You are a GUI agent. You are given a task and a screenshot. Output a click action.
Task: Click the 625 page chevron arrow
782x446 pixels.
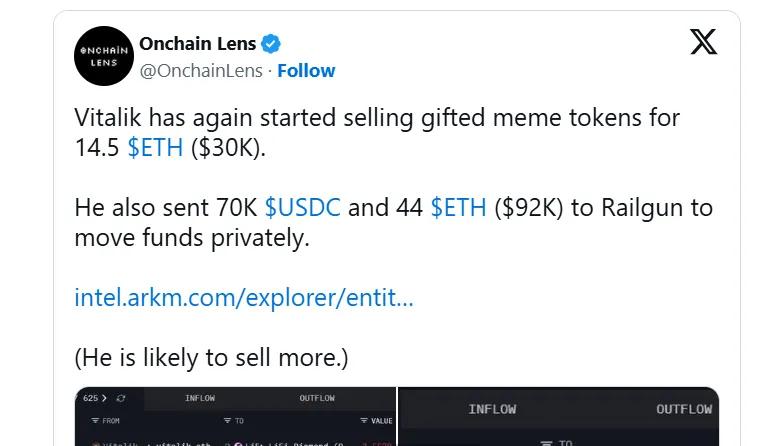coord(104,398)
